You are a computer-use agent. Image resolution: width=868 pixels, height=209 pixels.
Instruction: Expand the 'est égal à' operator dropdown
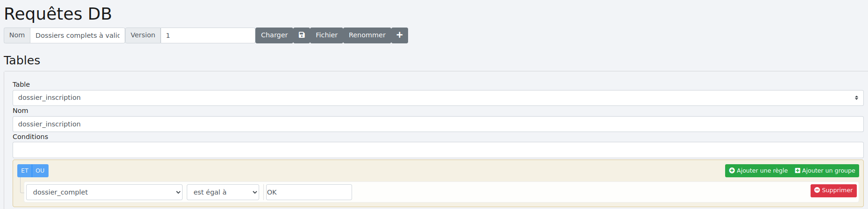[x=223, y=192]
